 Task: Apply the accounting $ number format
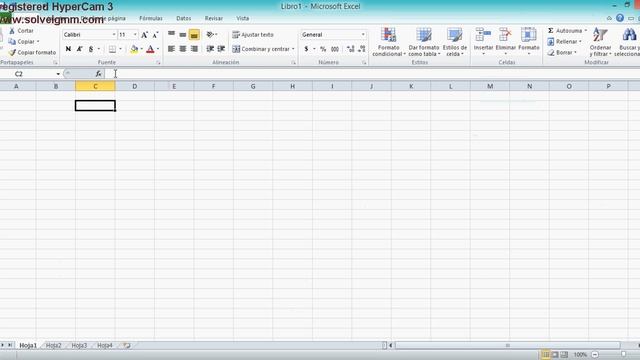(306, 49)
